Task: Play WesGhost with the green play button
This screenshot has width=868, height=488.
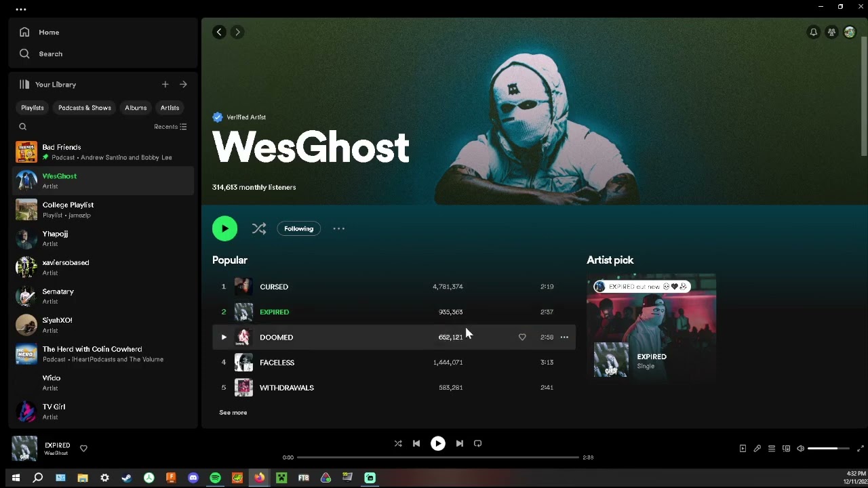Action: click(x=224, y=228)
